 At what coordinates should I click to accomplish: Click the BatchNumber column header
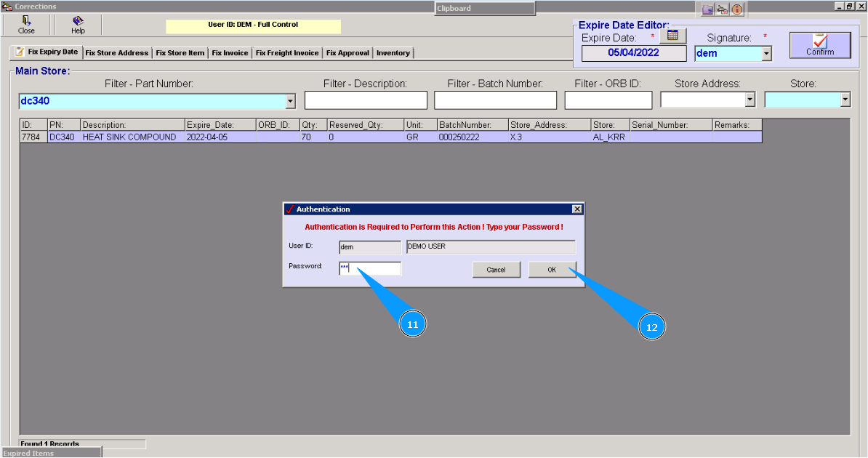point(473,125)
